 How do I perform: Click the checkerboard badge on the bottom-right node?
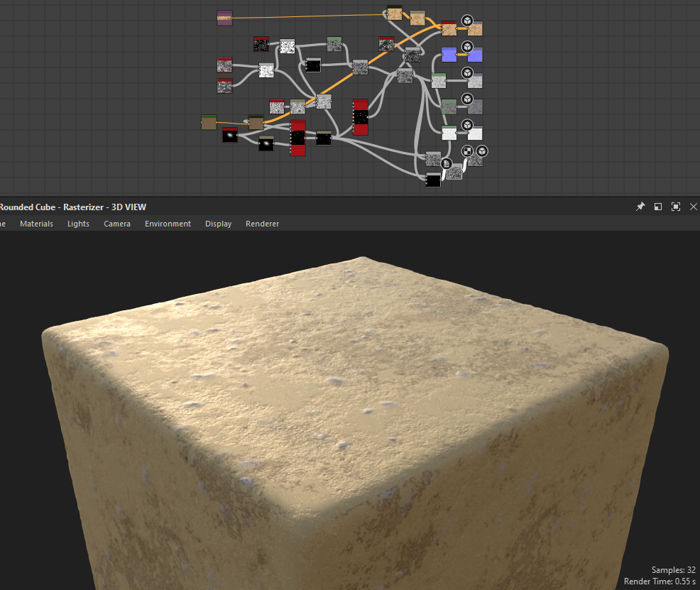(x=467, y=151)
